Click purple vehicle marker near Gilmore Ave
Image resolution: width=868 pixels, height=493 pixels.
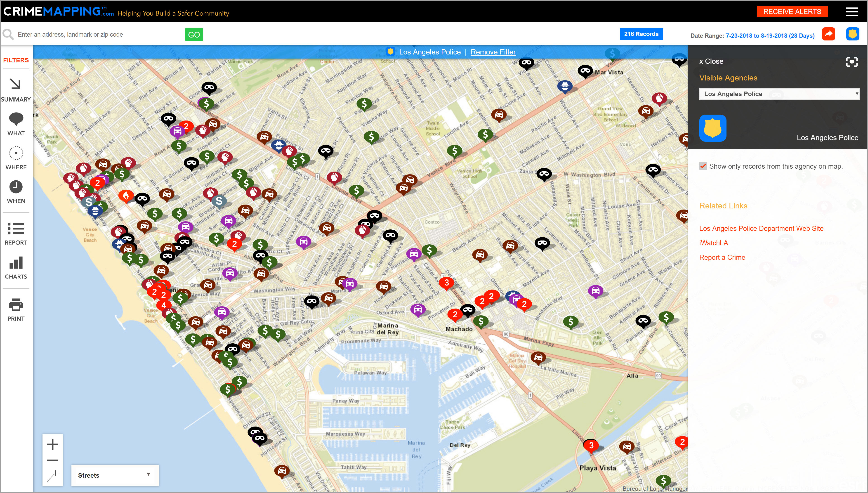(595, 292)
